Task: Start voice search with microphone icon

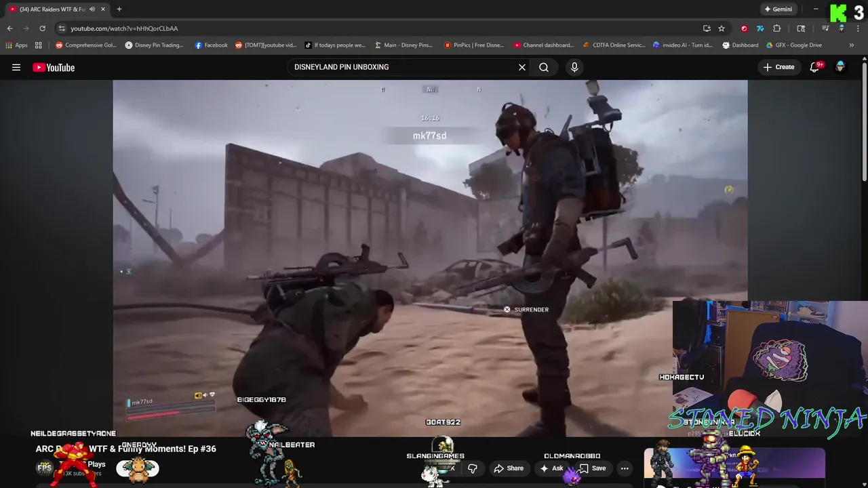Action: point(574,67)
